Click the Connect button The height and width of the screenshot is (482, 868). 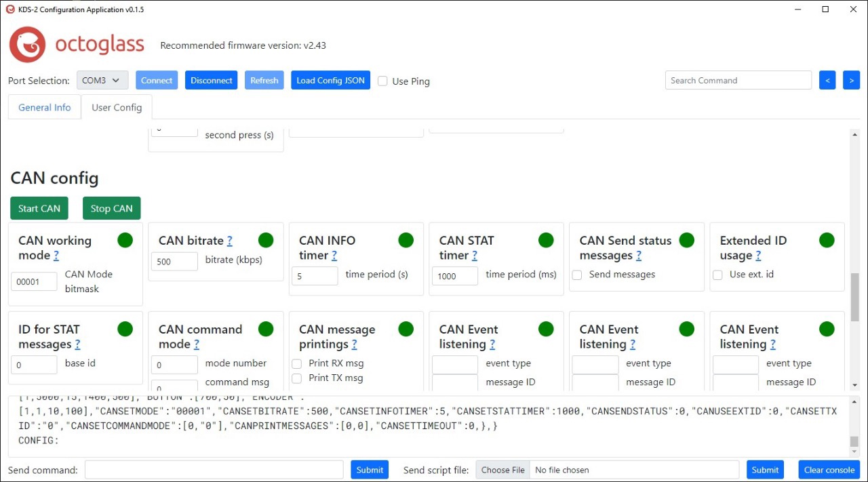coord(157,80)
